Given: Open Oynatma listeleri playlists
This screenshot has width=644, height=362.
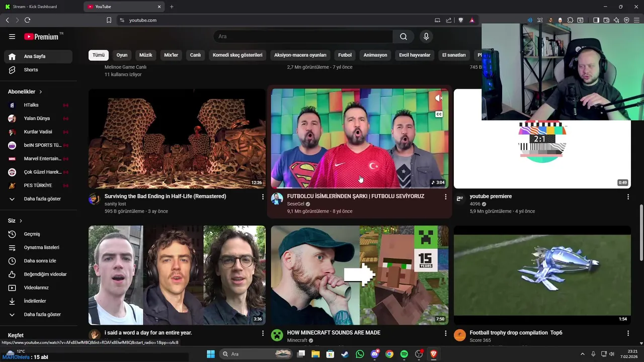Looking at the screenshot, I should (38, 247).
